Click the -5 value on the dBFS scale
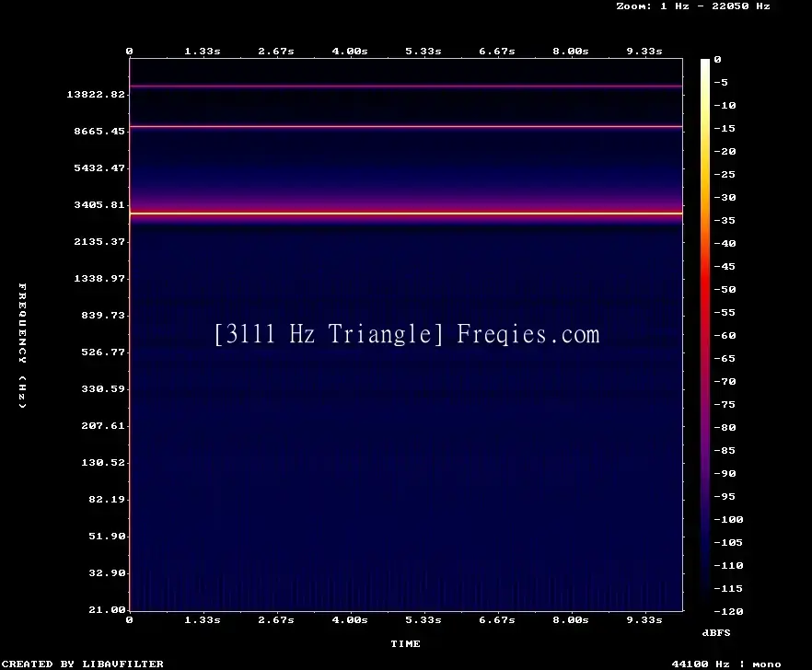 [x=720, y=82]
